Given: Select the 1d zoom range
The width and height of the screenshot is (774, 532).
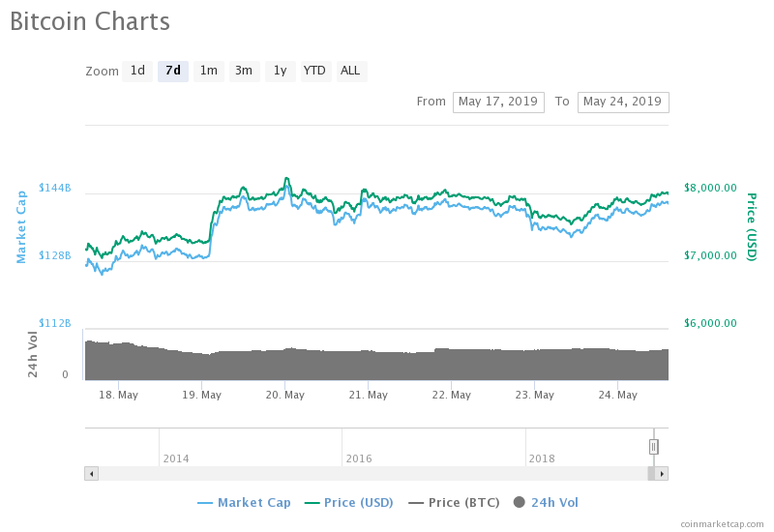Looking at the screenshot, I should [137, 71].
